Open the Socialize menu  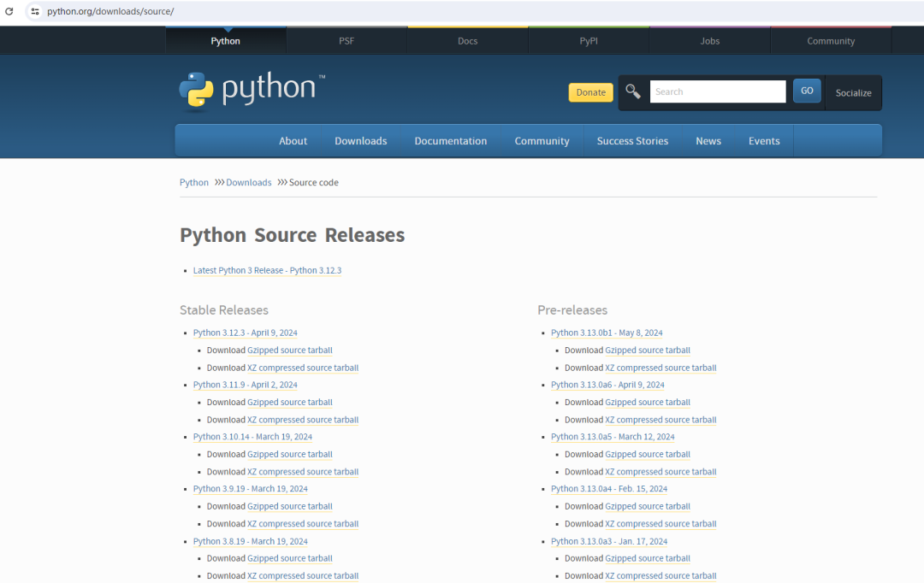853,92
